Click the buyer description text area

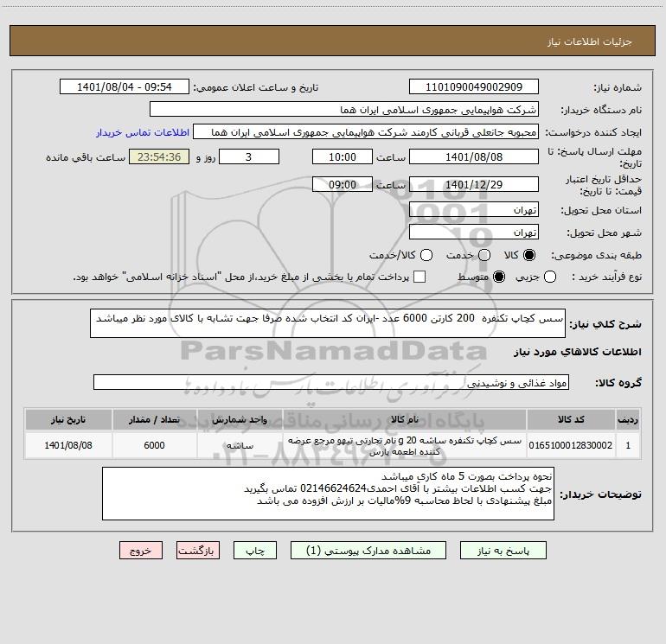(x=328, y=494)
